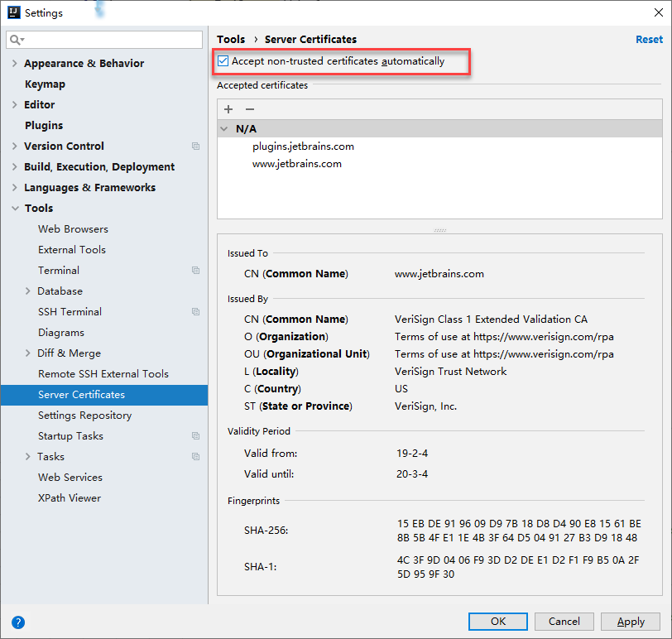672x639 pixels.
Task: Toggle Accept non-trusted certificates automatically checkbox
Action: pos(223,61)
